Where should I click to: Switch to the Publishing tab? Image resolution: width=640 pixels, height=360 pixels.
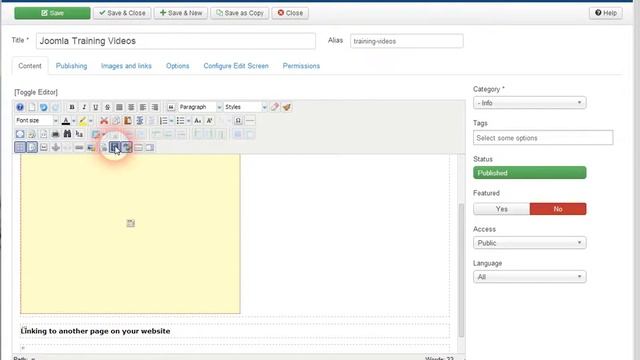click(71, 66)
